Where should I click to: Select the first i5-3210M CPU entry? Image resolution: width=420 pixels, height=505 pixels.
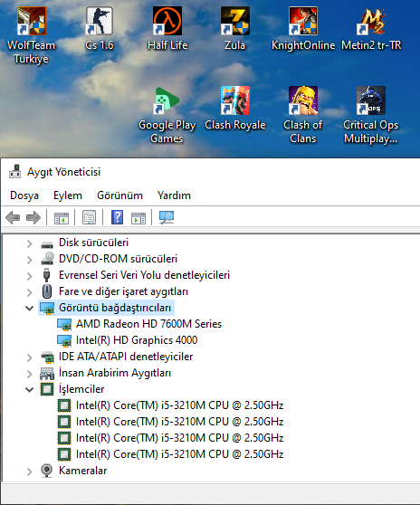click(180, 405)
